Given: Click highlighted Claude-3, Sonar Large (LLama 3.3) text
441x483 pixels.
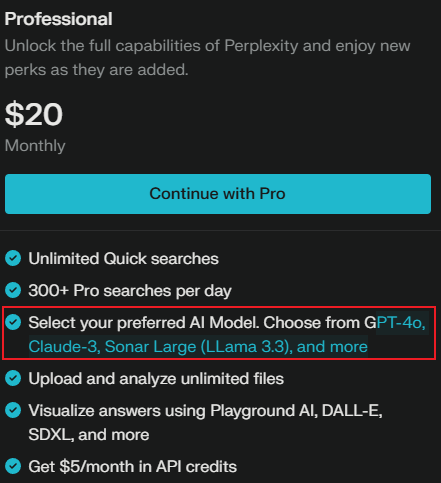Looking at the screenshot, I should [x=158, y=347].
